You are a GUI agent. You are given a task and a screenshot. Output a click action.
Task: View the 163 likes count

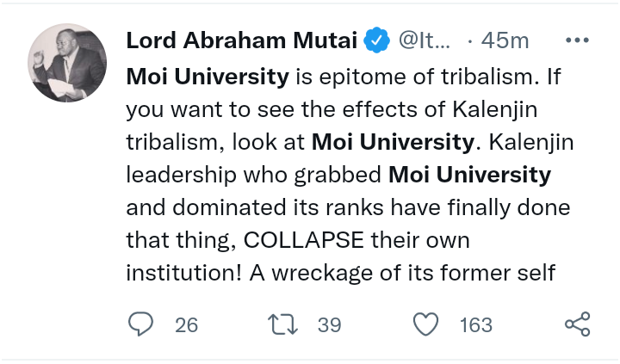[476, 325]
